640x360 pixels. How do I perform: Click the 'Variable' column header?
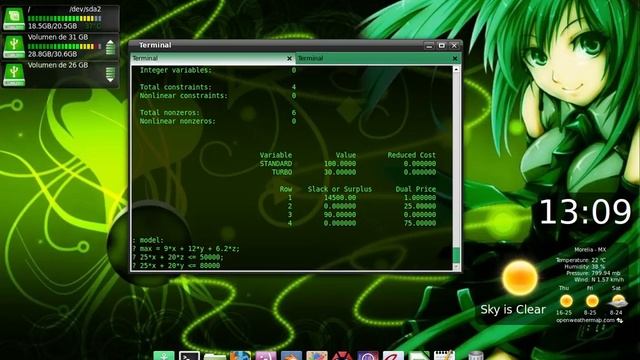point(276,155)
